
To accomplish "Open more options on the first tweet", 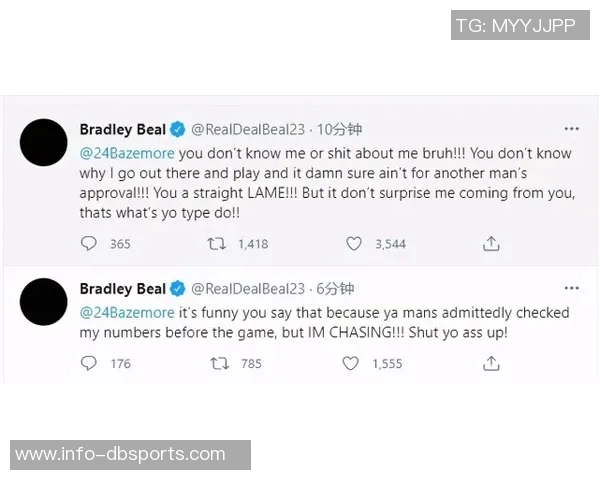I will (x=571, y=129).
